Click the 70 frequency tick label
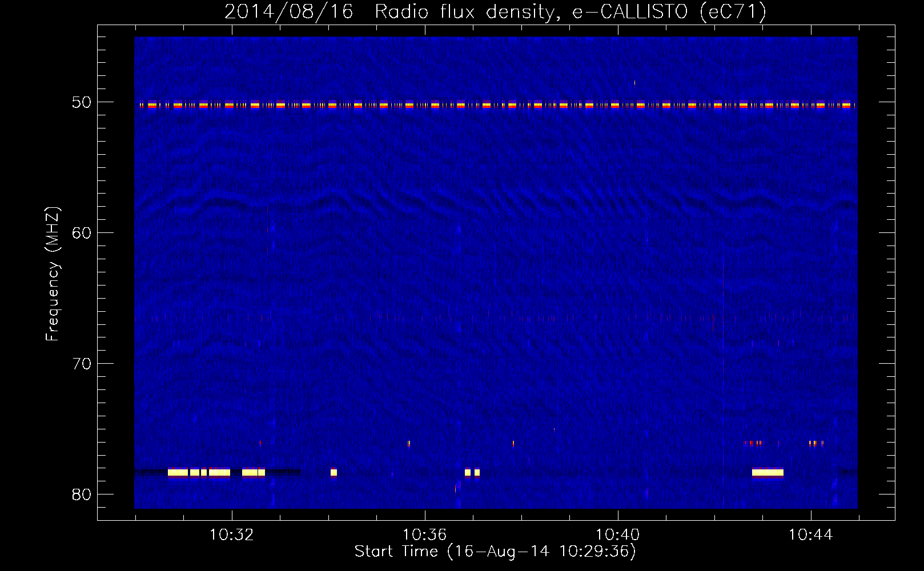This screenshot has width=924, height=571. 82,364
